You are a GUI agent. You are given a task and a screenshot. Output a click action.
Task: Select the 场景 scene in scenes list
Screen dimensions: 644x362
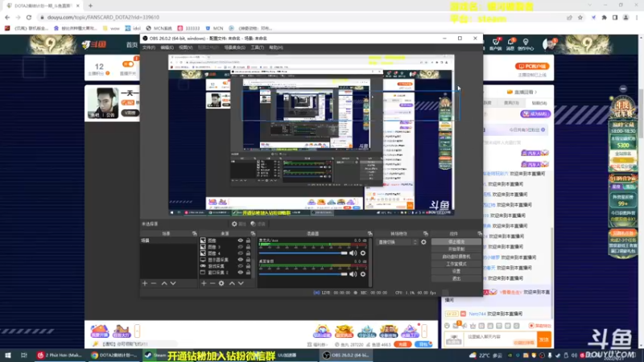168,241
